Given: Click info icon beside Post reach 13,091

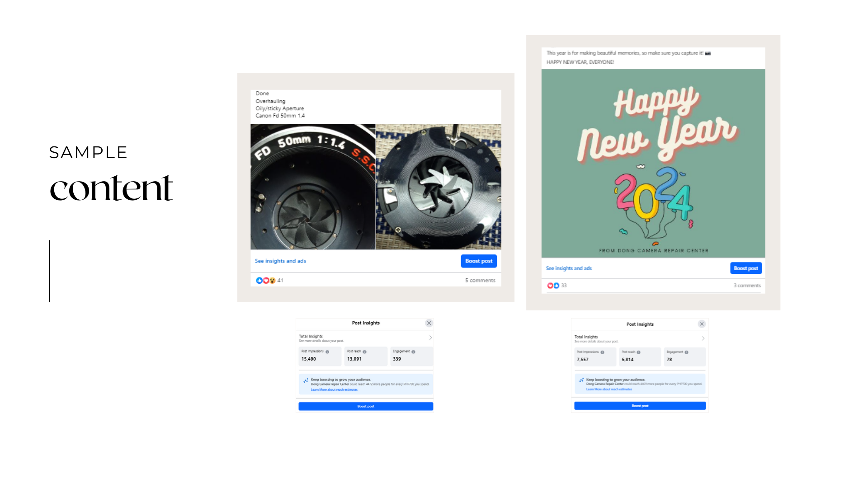Looking at the screenshot, I should click(364, 352).
